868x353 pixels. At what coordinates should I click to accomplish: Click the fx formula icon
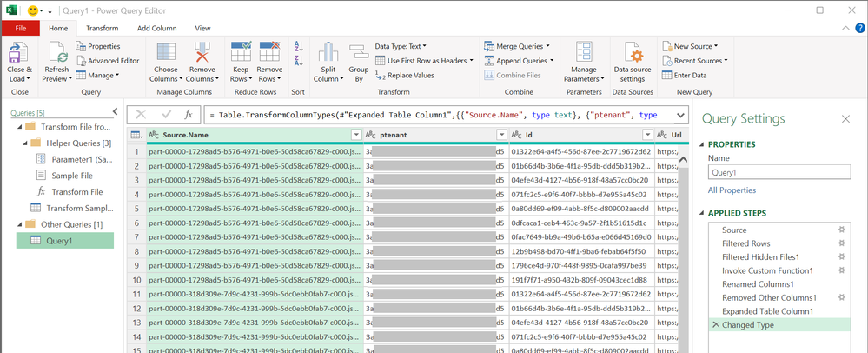tap(189, 115)
